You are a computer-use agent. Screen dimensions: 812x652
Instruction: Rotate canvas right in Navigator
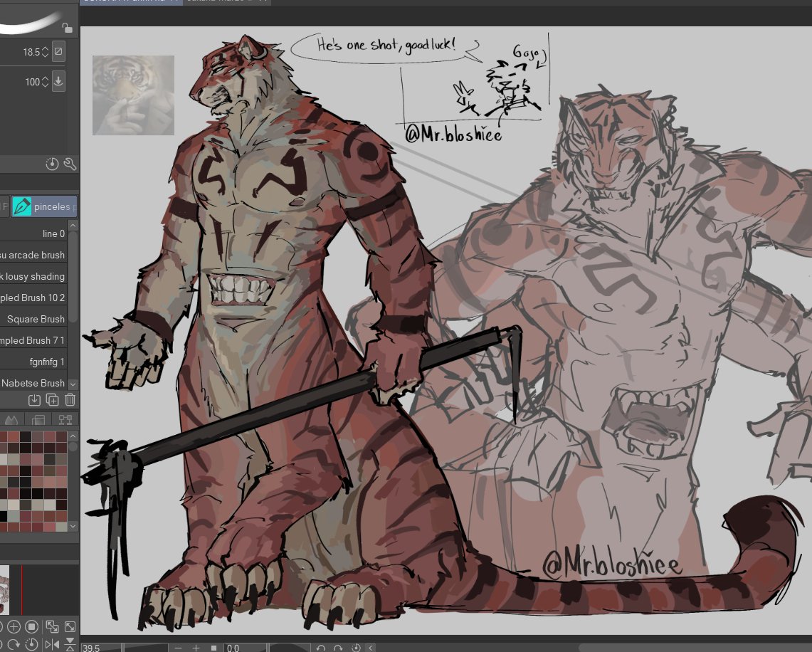[14, 645]
